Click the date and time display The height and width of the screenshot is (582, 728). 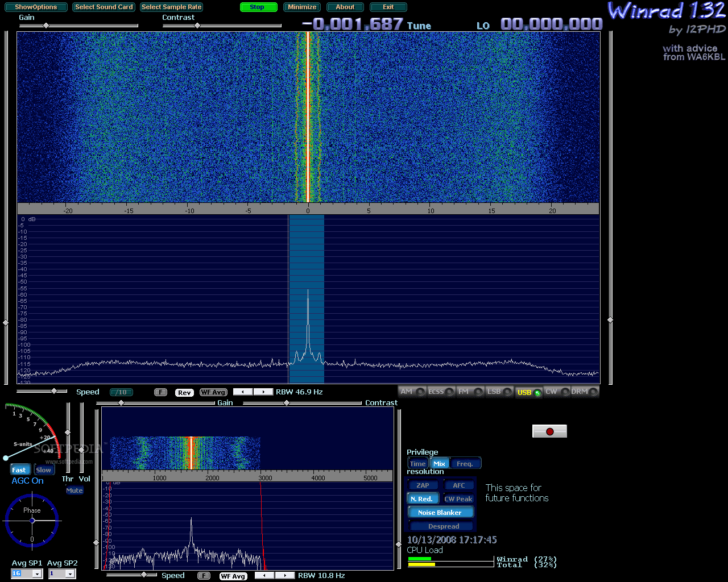coord(452,540)
